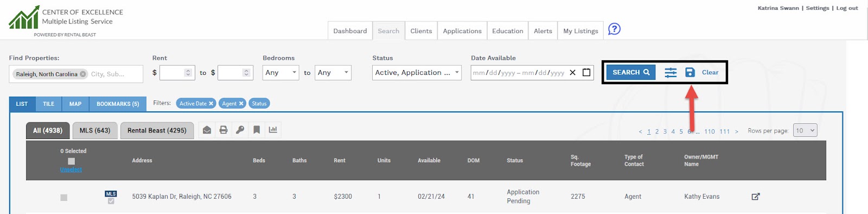The height and width of the screenshot is (214, 868).
Task: Adjust the minimum Rent stepper
Action: click(x=188, y=72)
